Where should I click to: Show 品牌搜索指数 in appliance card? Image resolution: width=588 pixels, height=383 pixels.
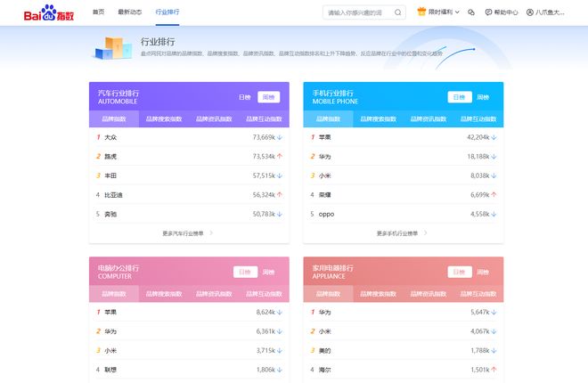[379, 294]
